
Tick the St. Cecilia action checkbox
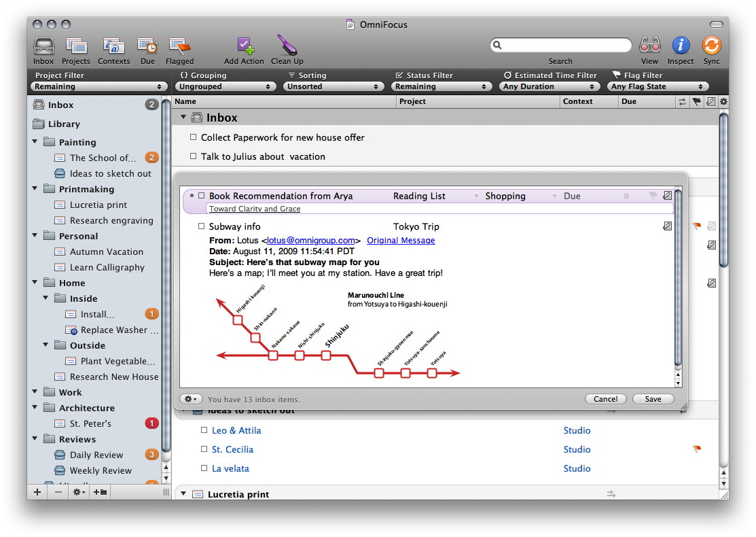point(204,449)
